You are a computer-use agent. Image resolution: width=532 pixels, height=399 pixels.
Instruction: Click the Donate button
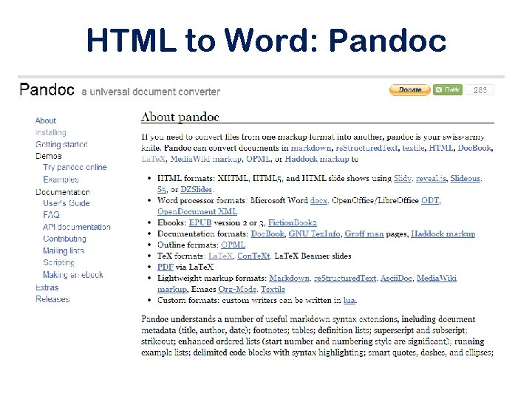(x=410, y=90)
